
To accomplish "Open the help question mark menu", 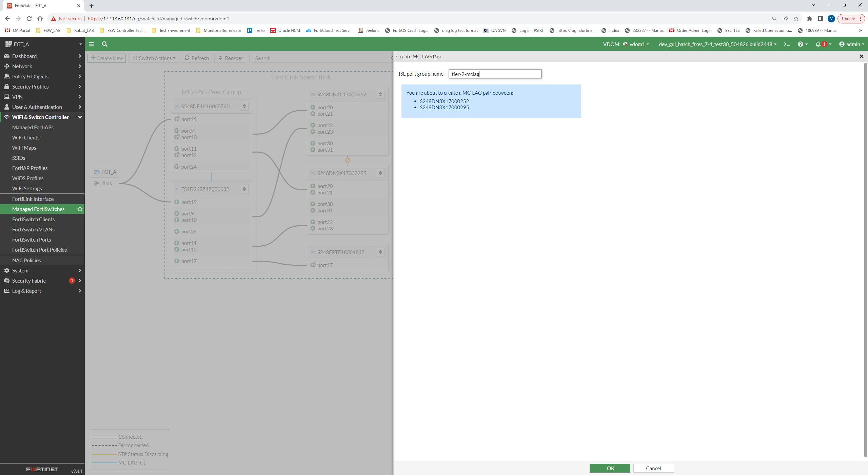I will (x=802, y=44).
